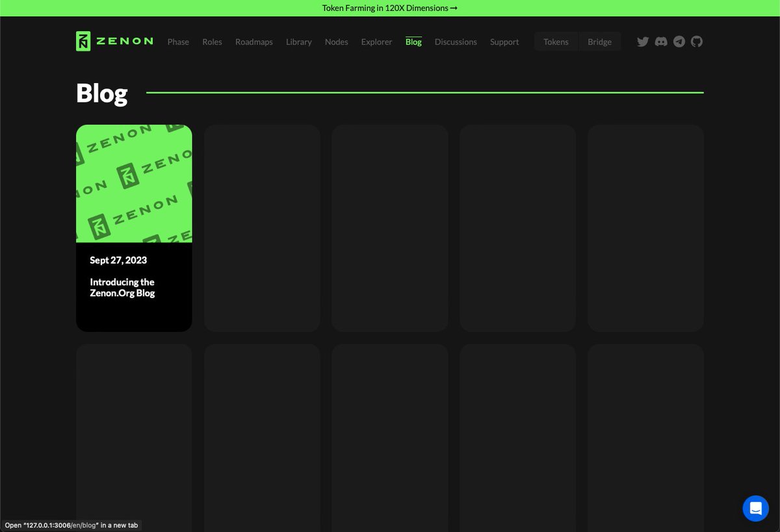Screen dimensions: 780x532
Task: Click the Bridge button
Action: [x=599, y=42]
